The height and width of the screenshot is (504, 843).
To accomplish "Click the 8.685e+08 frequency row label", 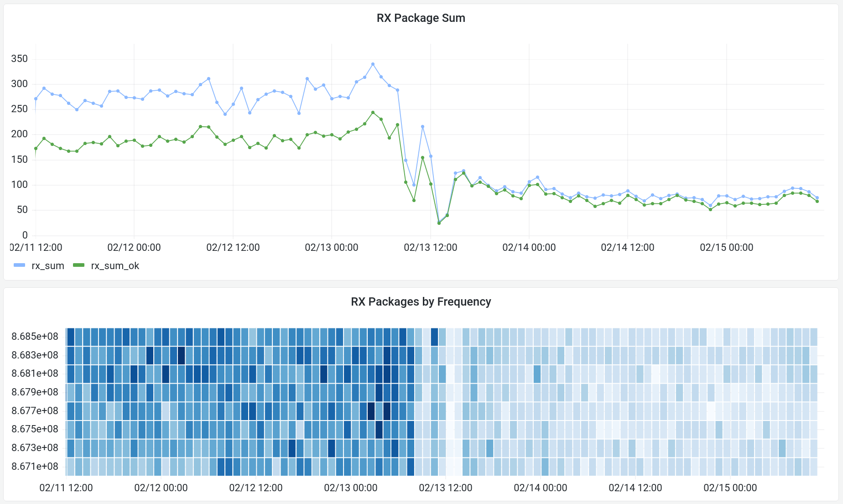I will click(35, 337).
